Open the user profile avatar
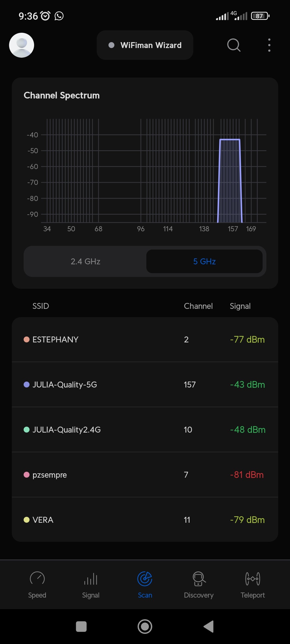Viewport: 290px width, 644px height. coord(21,45)
